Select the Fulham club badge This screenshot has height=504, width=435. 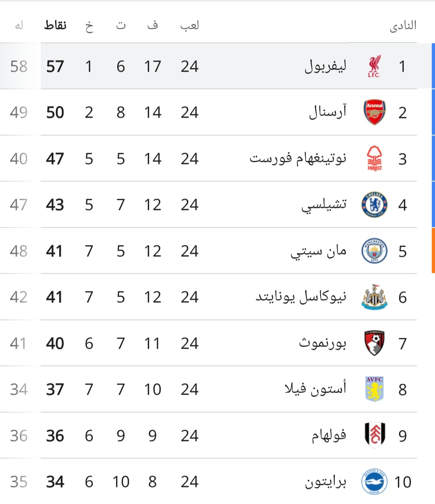[375, 435]
